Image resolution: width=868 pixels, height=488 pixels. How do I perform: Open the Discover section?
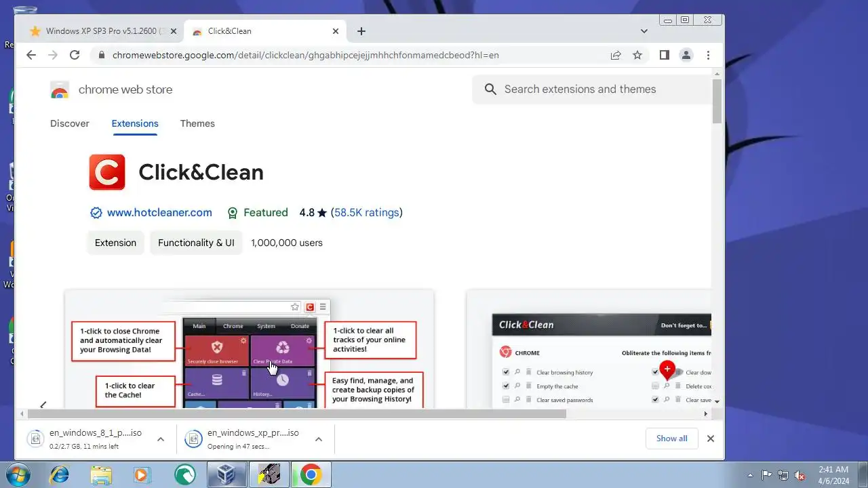70,123
